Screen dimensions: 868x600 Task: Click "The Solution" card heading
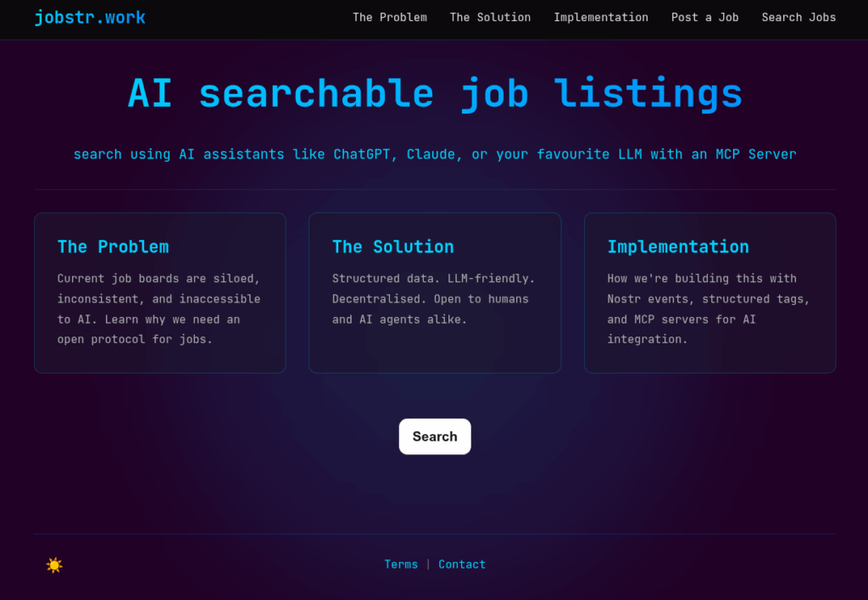[x=392, y=247]
